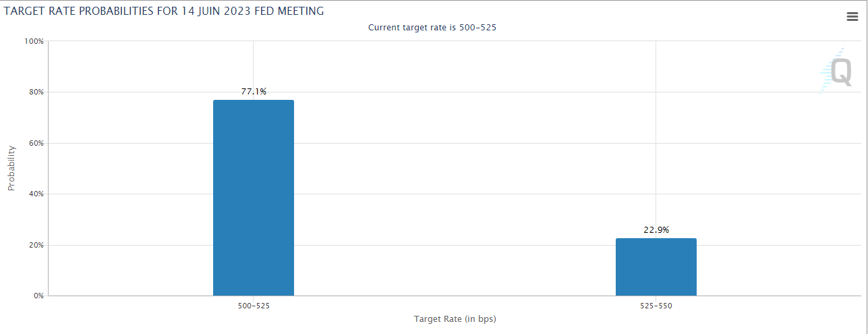Click the 22.9% data label
Viewport: 868px width, 334px height.
pos(656,229)
